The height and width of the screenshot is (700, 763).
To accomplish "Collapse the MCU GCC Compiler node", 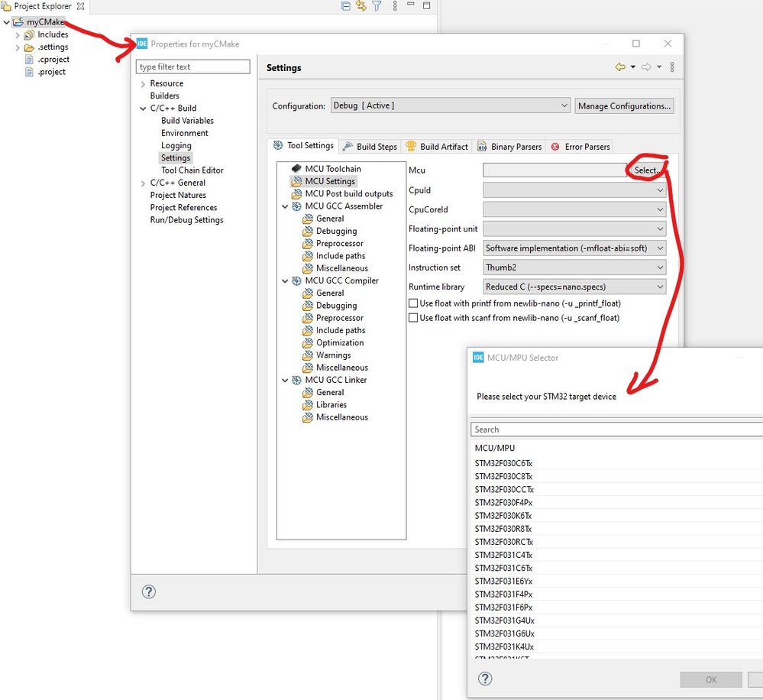I will click(285, 281).
